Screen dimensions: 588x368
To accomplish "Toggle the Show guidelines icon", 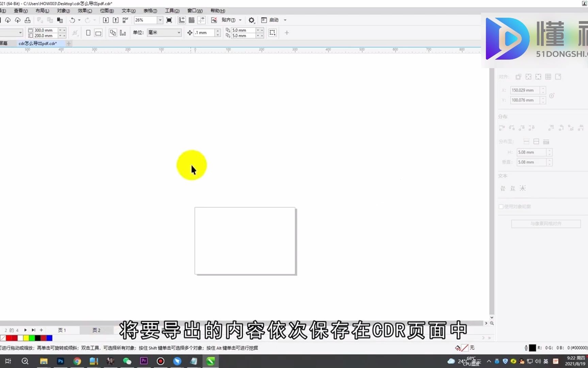I will 201,20.
